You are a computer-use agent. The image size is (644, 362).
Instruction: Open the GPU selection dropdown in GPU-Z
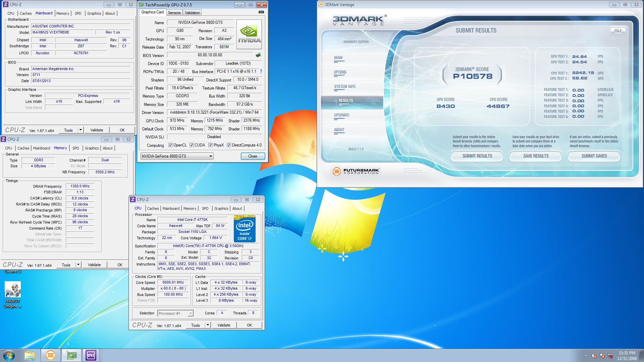177,156
